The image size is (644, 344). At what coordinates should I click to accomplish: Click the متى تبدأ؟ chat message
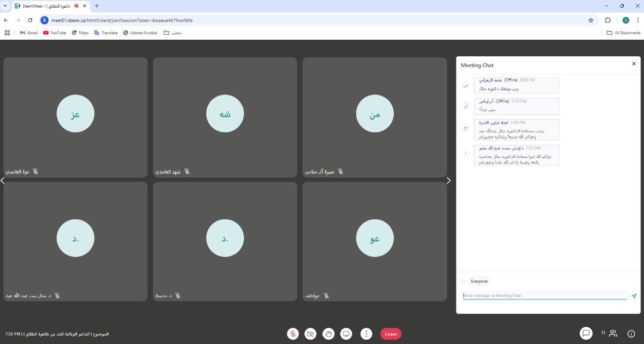pos(488,109)
